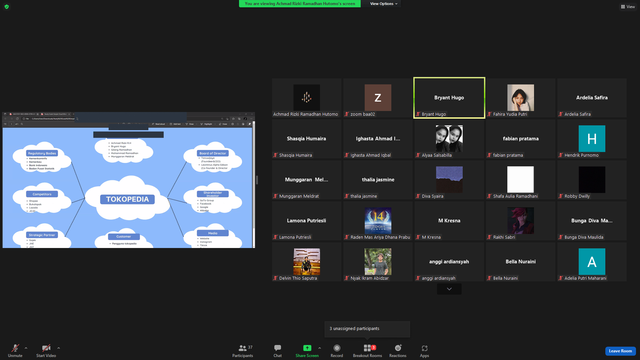Open audio options arrow beside Unmute
Screen dimensions: 640x360
26,348
